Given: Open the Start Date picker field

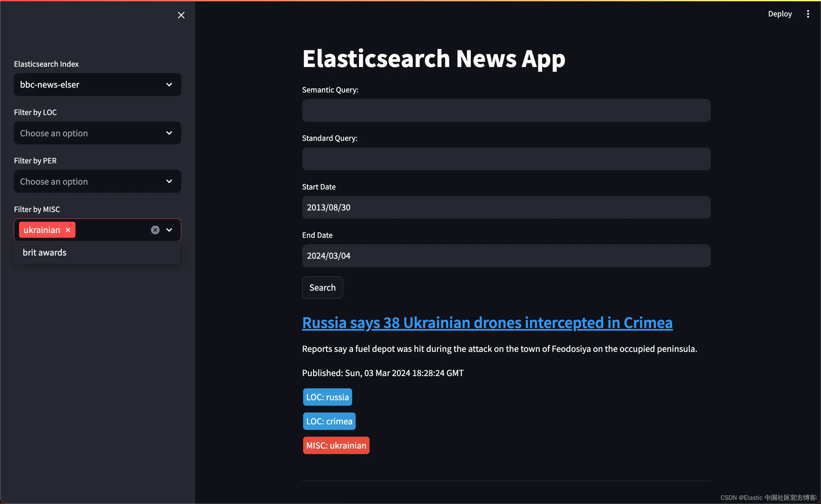Looking at the screenshot, I should tap(506, 207).
